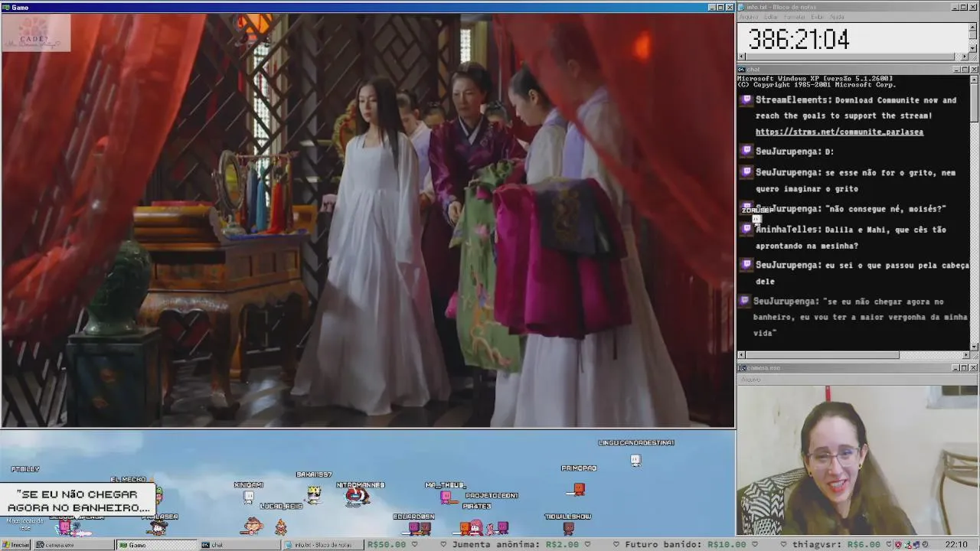
Task: Click the webcam video in camera.exe window
Action: tap(857, 460)
